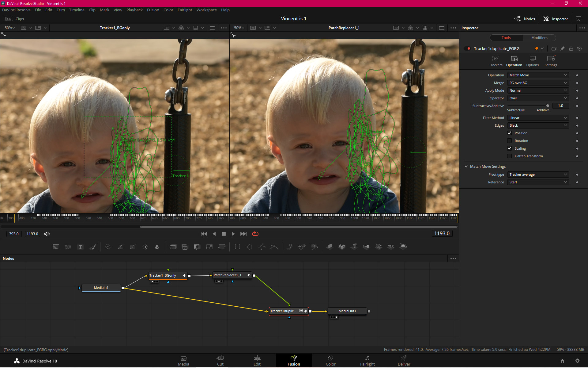Viewport: 588px width, 368px height.
Task: Click the MediaOut1 node
Action: pos(347,311)
